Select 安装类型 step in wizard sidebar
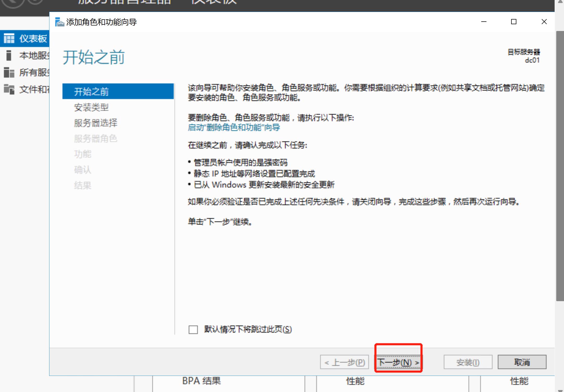This screenshot has height=392, width=564. [91, 107]
